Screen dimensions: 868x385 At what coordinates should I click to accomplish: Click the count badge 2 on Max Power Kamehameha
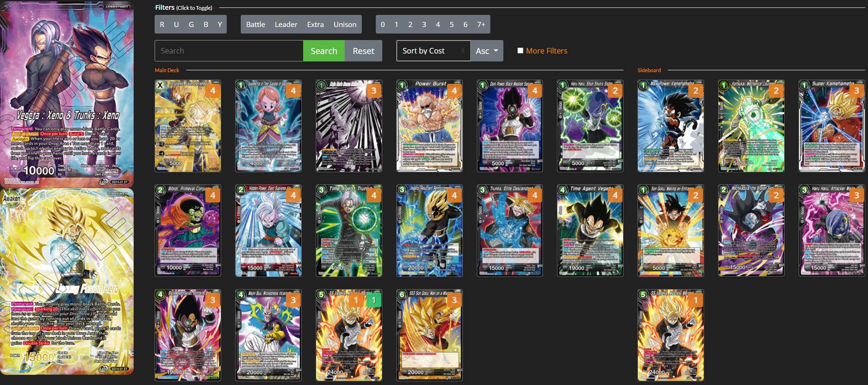click(x=696, y=91)
